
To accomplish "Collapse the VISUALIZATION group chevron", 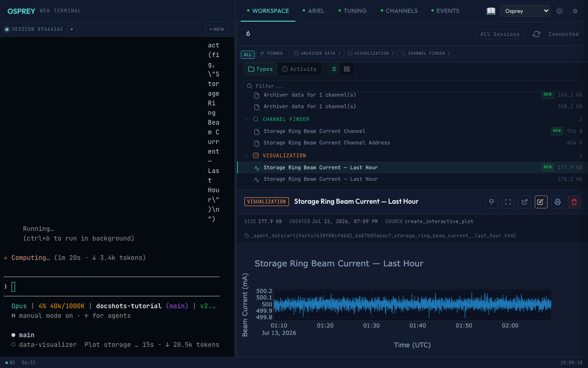I will [x=246, y=155].
